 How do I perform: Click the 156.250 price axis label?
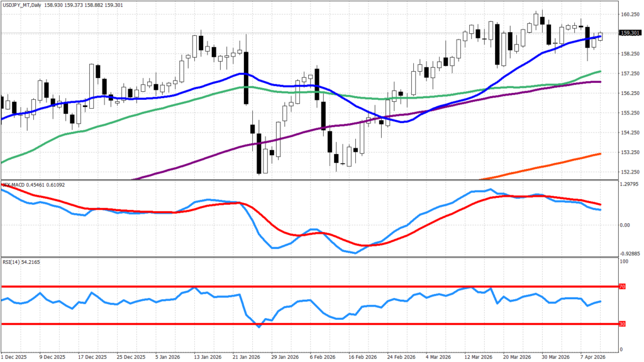630,93
